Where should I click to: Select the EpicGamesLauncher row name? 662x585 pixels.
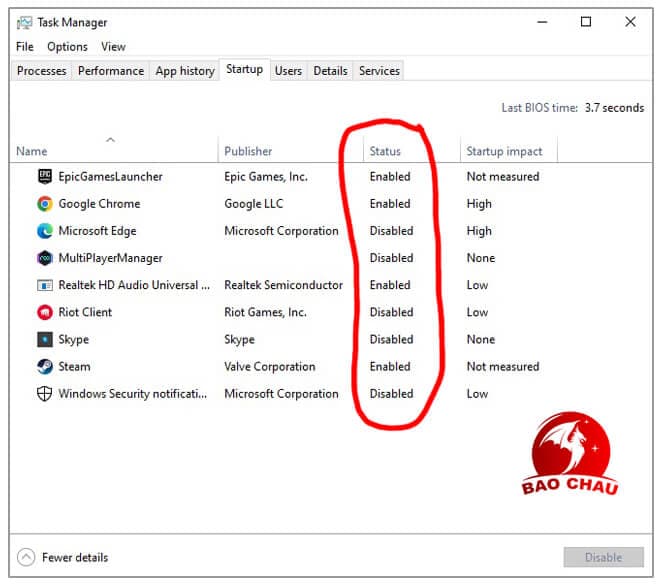[x=110, y=176]
